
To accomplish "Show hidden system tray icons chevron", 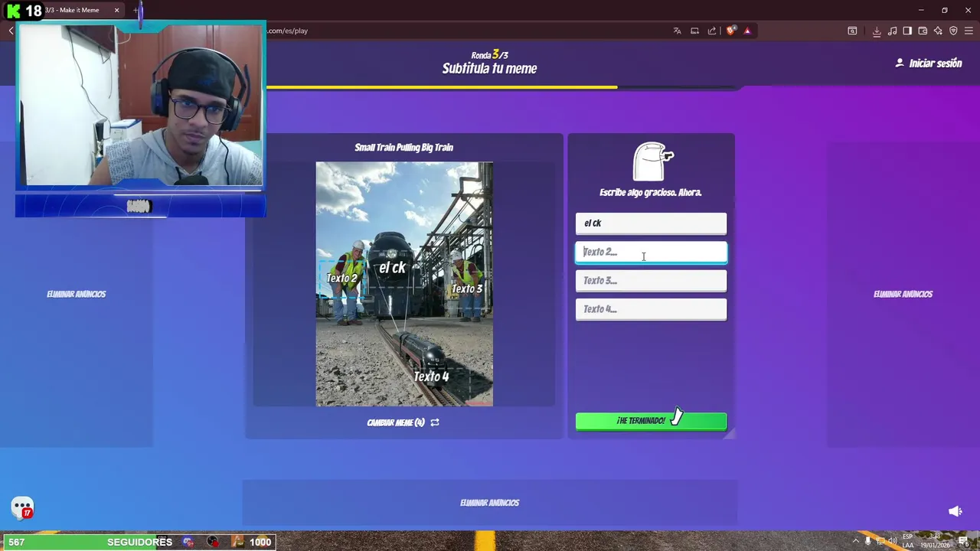I will (856, 541).
